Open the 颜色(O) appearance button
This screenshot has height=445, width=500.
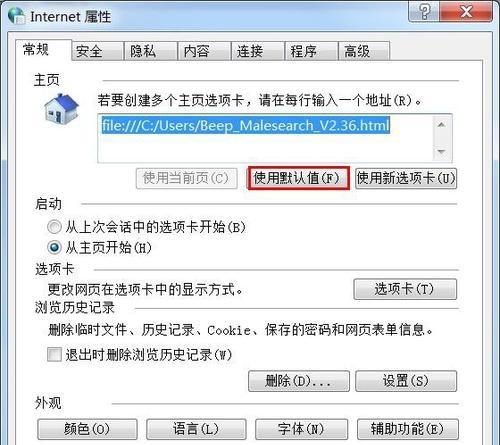87,429
